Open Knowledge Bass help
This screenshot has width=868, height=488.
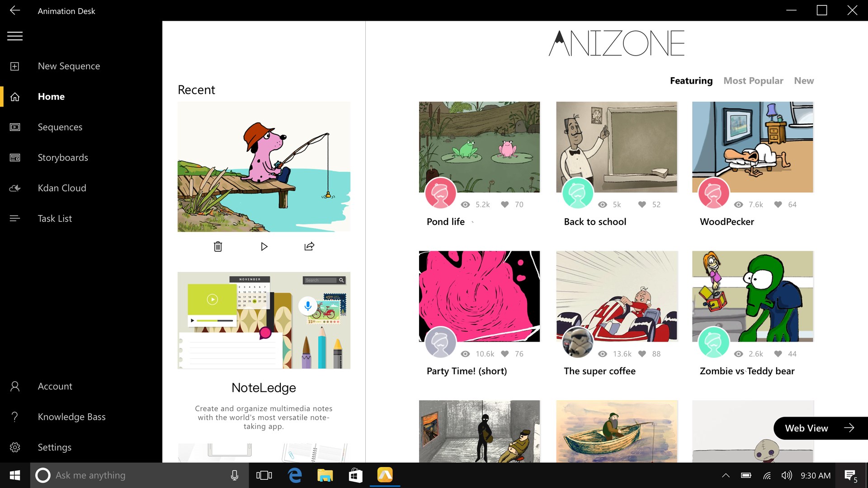[x=71, y=417]
